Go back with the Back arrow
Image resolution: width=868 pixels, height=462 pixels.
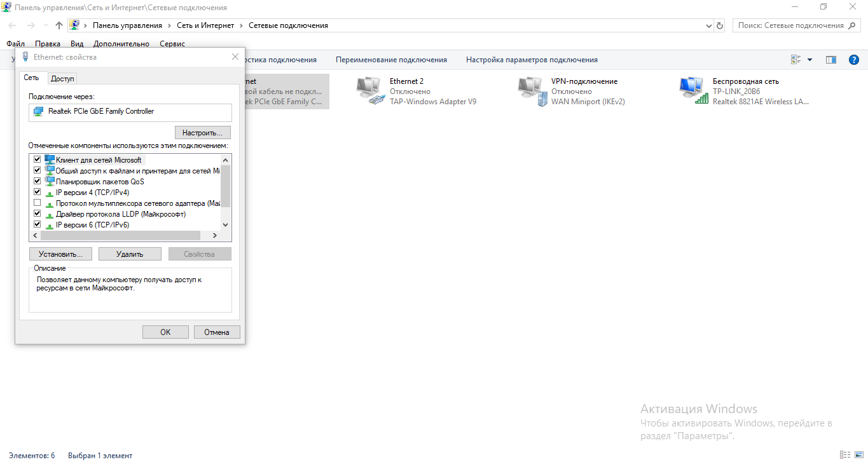13,25
